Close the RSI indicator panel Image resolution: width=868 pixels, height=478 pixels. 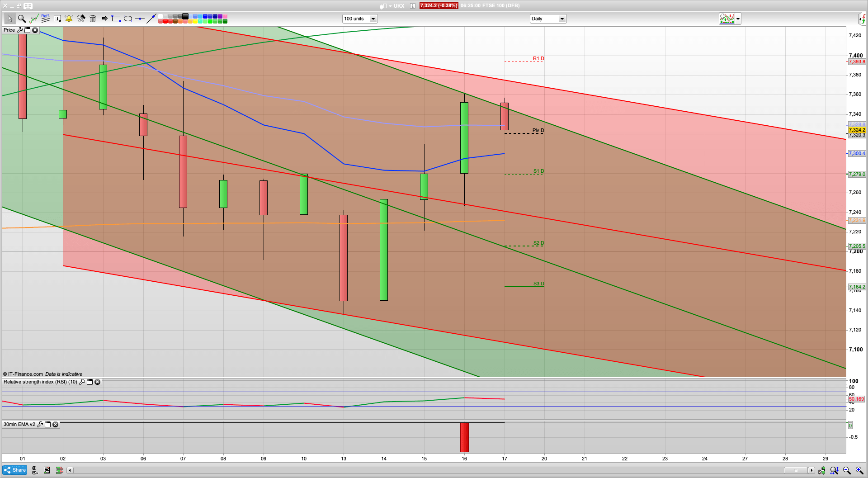pyautogui.click(x=97, y=382)
